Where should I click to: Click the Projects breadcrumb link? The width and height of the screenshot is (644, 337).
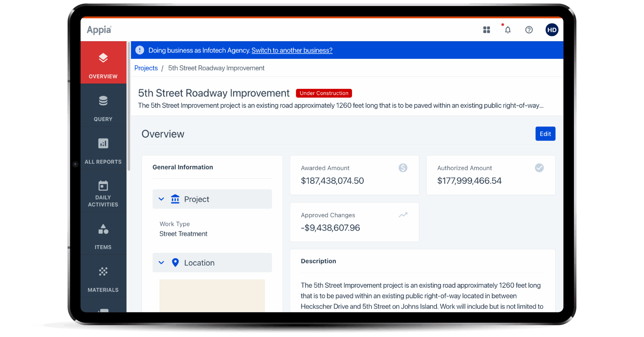[146, 68]
